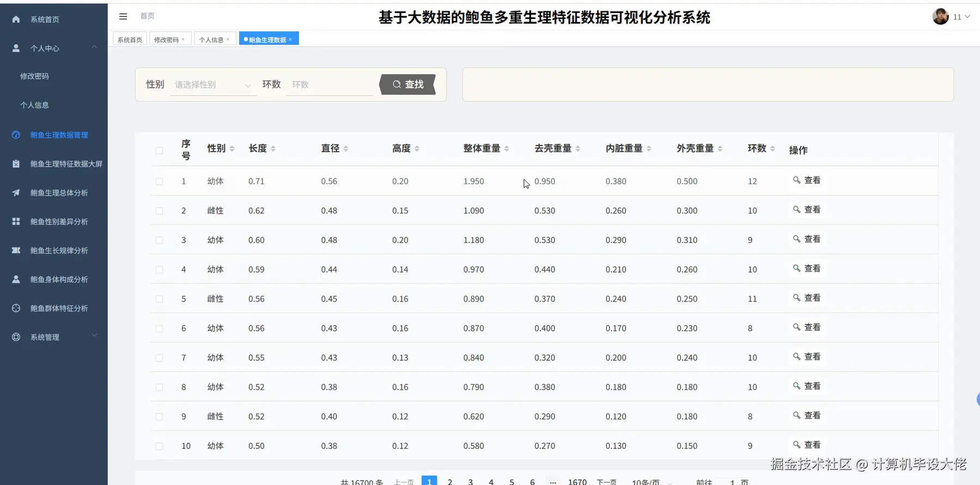Open 修改密码 in the sidebar
This screenshot has height=485, width=980.
34,76
